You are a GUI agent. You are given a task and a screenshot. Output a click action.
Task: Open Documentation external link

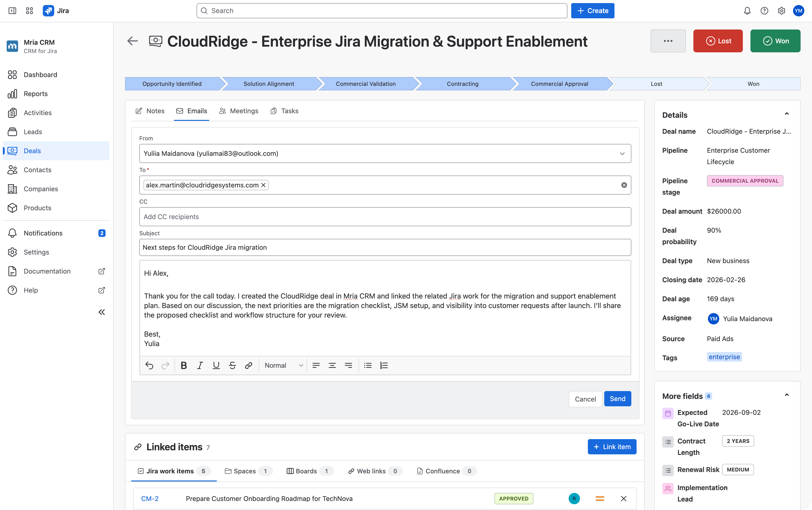point(56,271)
